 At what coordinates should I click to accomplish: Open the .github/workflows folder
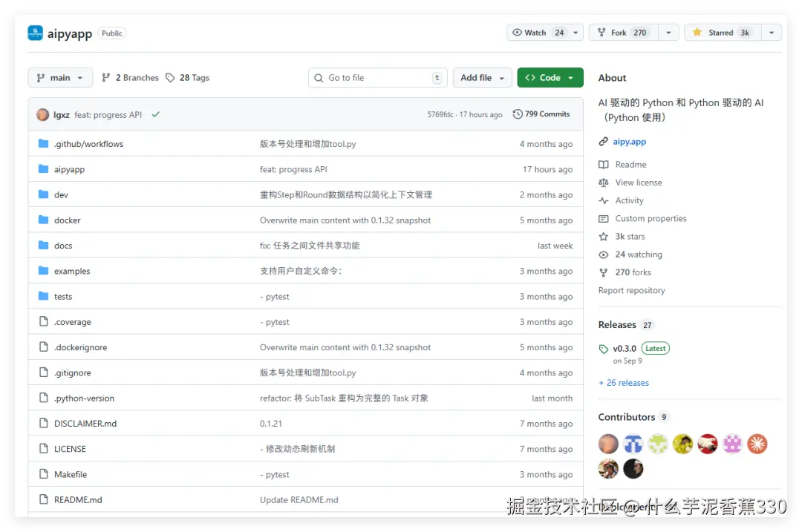(88, 144)
